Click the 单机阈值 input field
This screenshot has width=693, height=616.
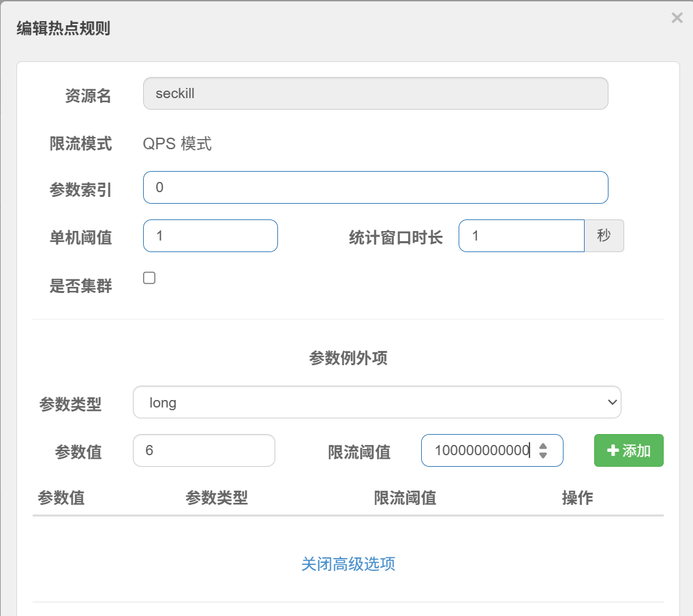tap(210, 236)
